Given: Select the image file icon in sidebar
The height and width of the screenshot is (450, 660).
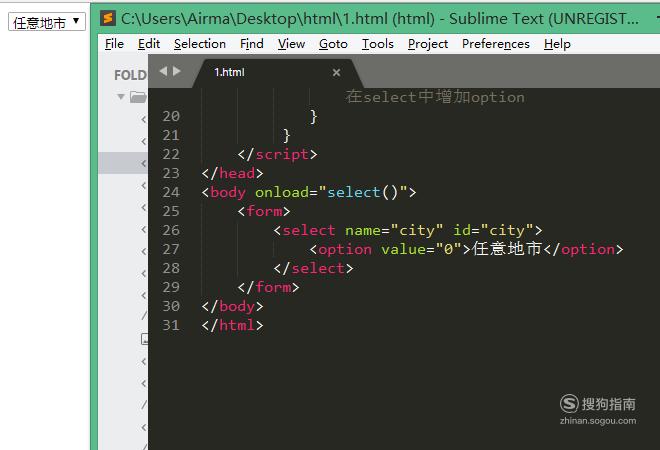Looking at the screenshot, I should [144, 339].
